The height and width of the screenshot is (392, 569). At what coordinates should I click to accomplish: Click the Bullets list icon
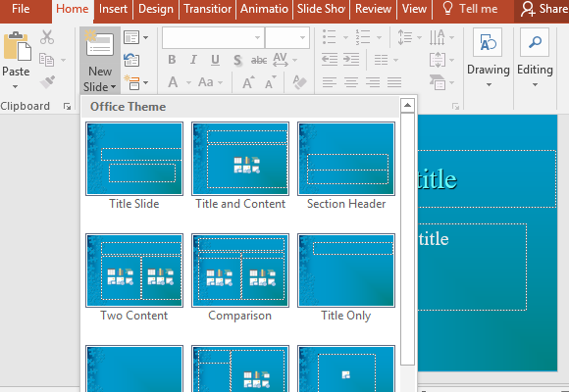pyautogui.click(x=329, y=37)
